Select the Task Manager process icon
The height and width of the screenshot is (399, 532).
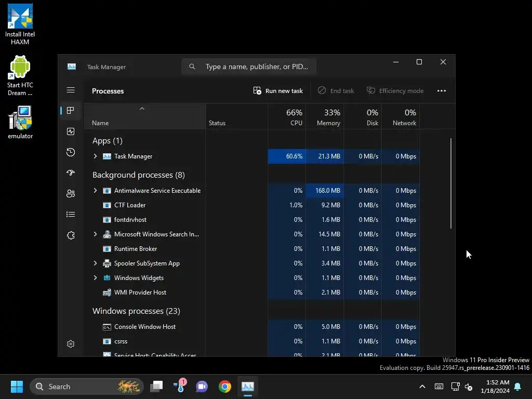107,156
